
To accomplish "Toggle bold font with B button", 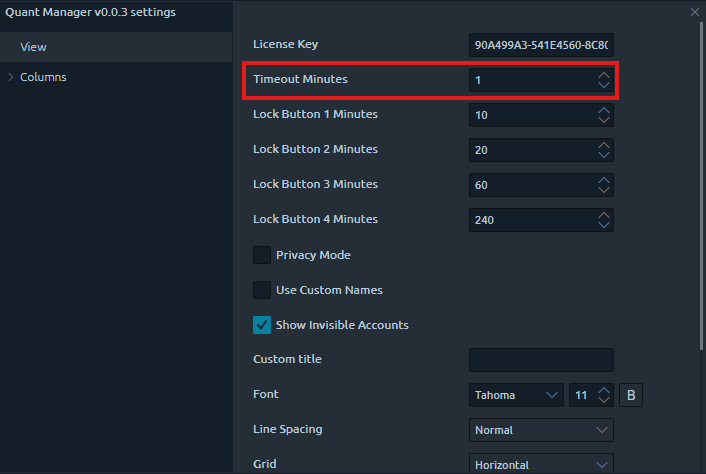I will [631, 395].
